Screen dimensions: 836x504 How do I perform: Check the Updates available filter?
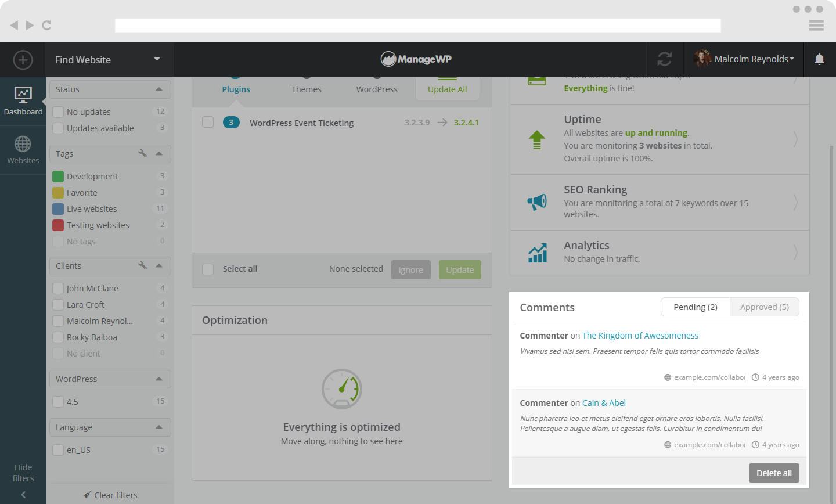click(58, 128)
